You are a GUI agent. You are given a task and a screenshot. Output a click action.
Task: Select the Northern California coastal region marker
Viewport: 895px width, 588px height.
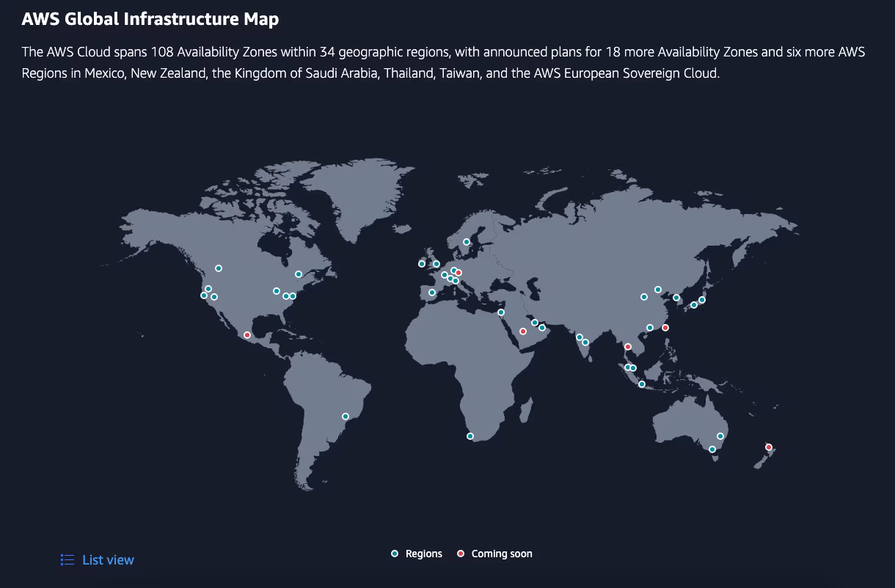(204, 295)
